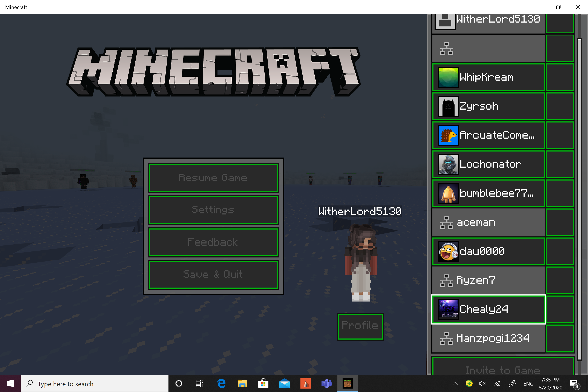Open Microsoft Store from taskbar
Viewport: 588px width, 392px height.
pyautogui.click(x=263, y=383)
